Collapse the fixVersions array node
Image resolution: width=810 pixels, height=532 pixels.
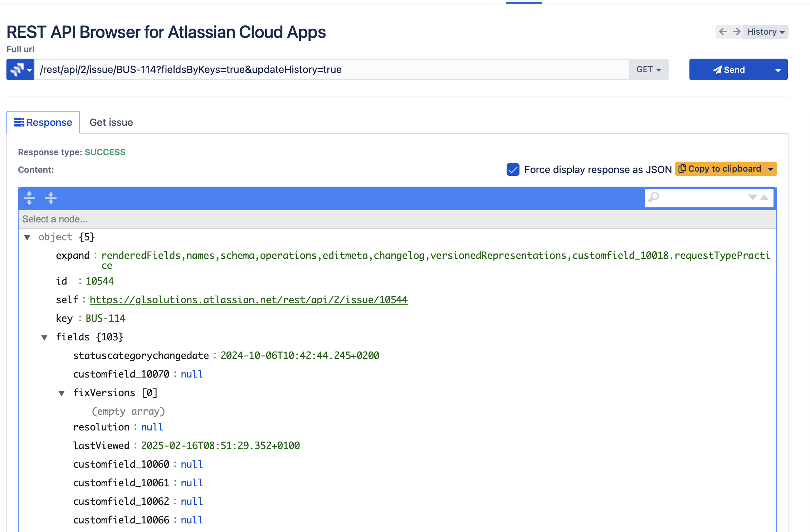point(62,393)
